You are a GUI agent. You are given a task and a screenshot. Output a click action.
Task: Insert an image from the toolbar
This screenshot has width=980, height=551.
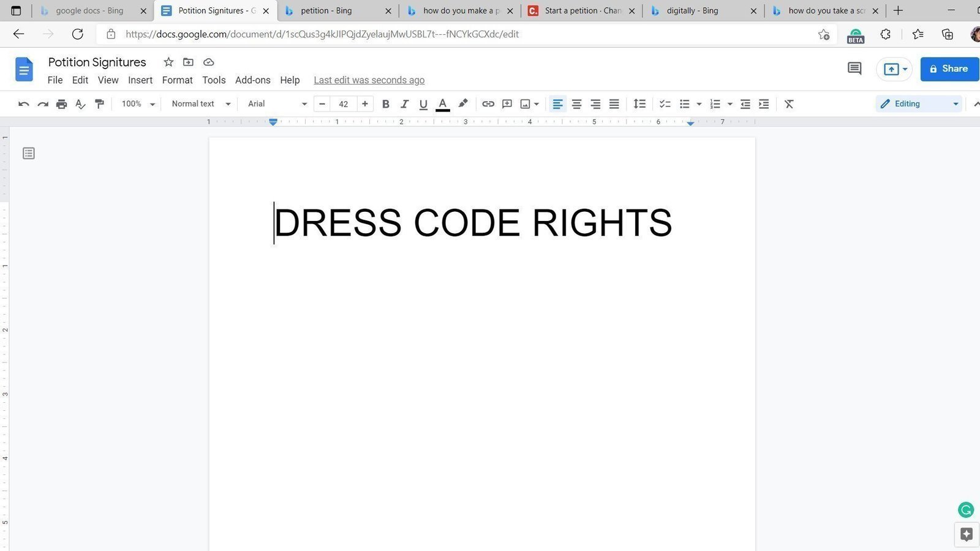(526, 103)
